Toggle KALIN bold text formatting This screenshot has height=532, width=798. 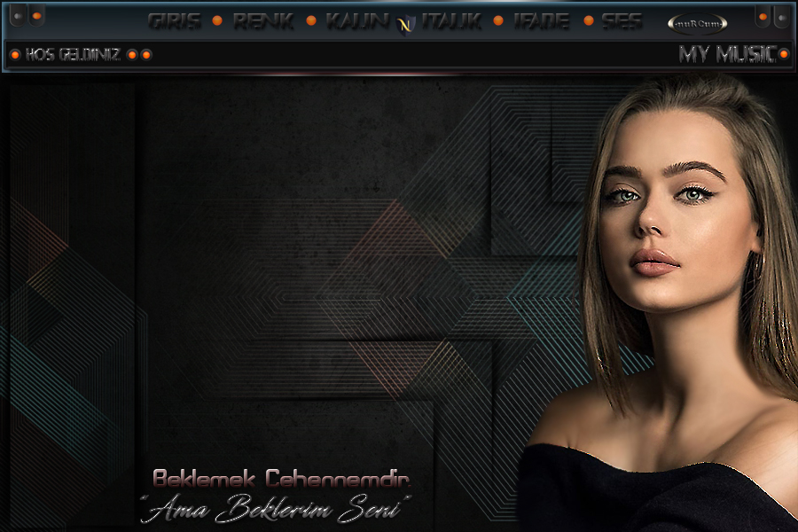(357, 22)
